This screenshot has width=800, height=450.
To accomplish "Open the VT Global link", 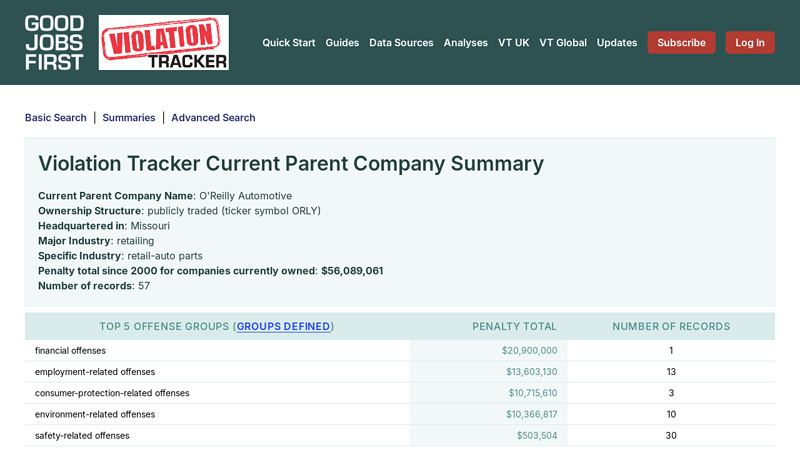I will (563, 43).
